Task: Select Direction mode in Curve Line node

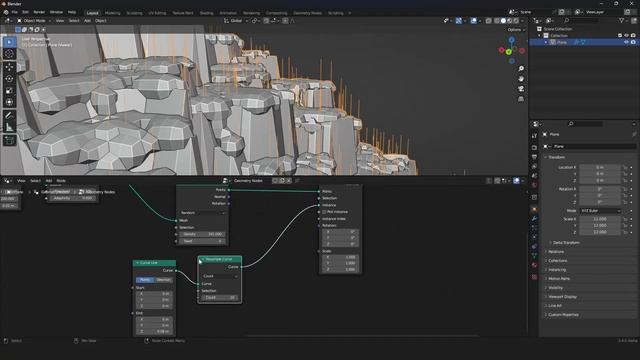Action: pyautogui.click(x=164, y=280)
